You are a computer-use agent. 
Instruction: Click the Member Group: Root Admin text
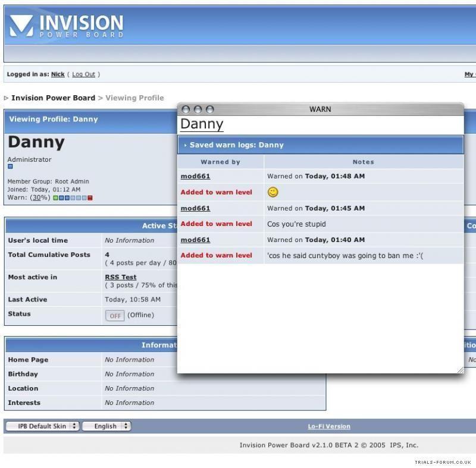click(48, 181)
